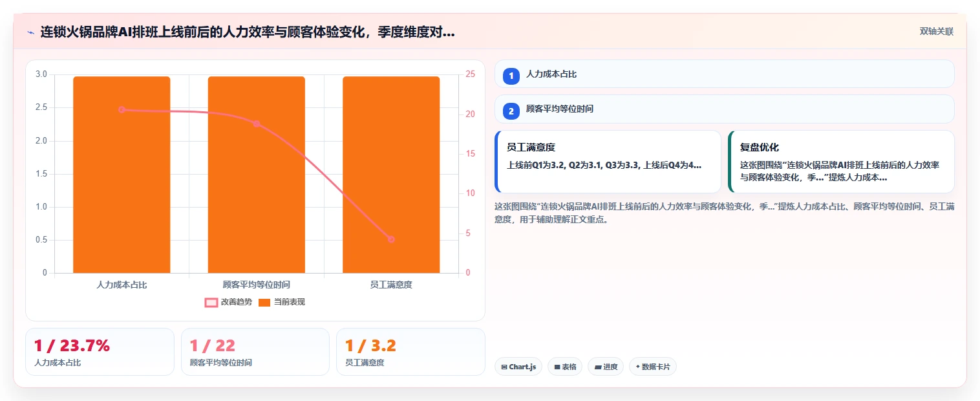Click the orange bar for 人力成本占比
Image resolution: width=980 pixels, height=401 pixels.
click(122, 175)
